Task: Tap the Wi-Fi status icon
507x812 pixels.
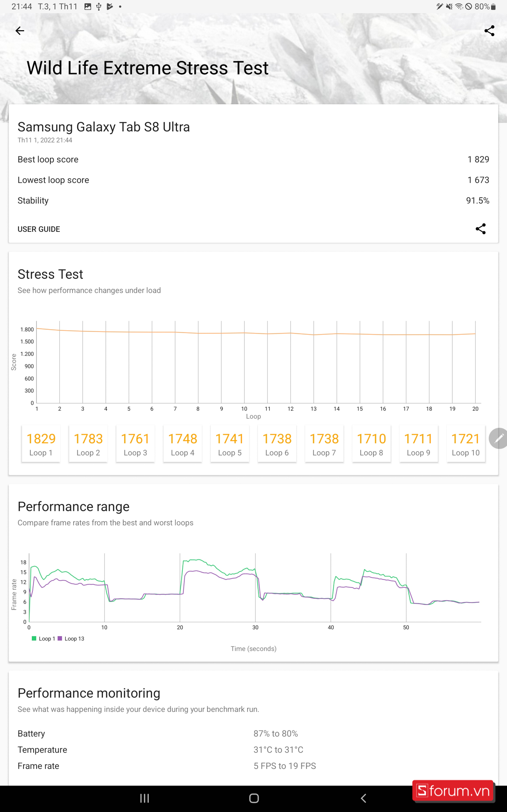Action: pyautogui.click(x=459, y=7)
